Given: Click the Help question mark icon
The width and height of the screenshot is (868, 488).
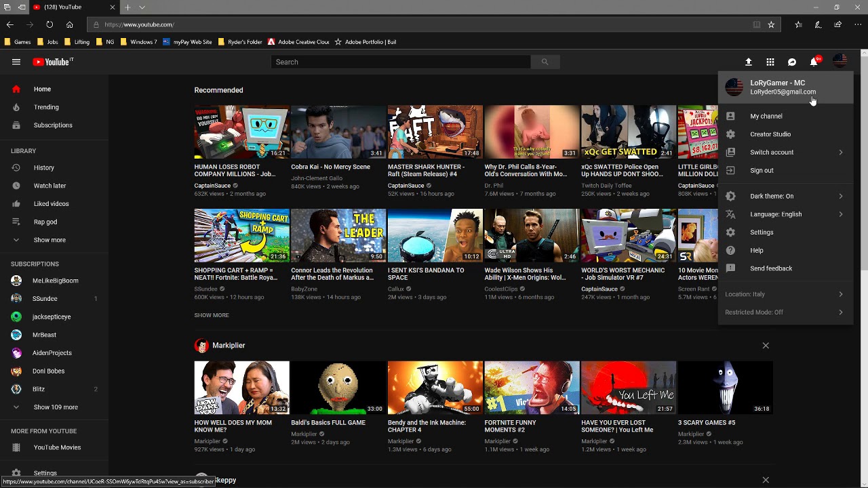Looking at the screenshot, I should 730,250.
